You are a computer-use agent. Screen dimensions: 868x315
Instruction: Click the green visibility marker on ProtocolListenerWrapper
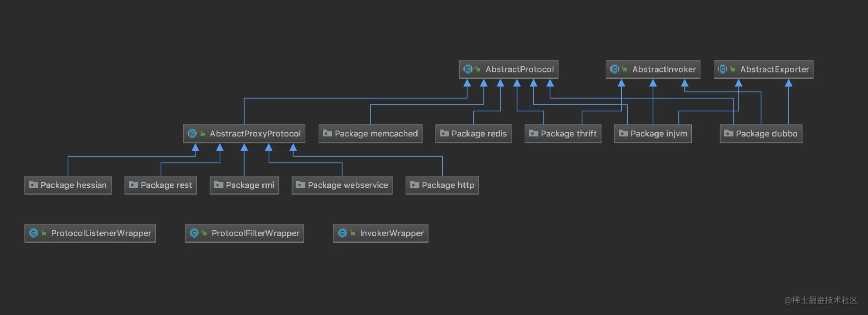click(43, 233)
